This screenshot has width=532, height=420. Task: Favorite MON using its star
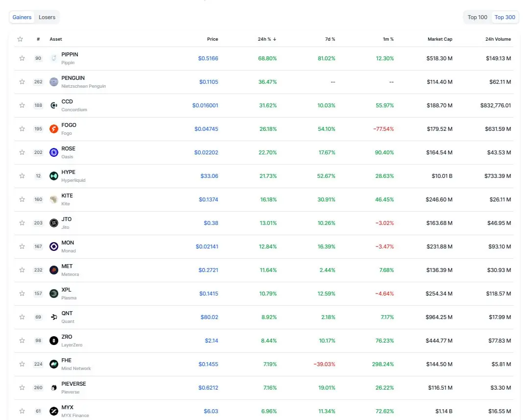tap(22, 247)
